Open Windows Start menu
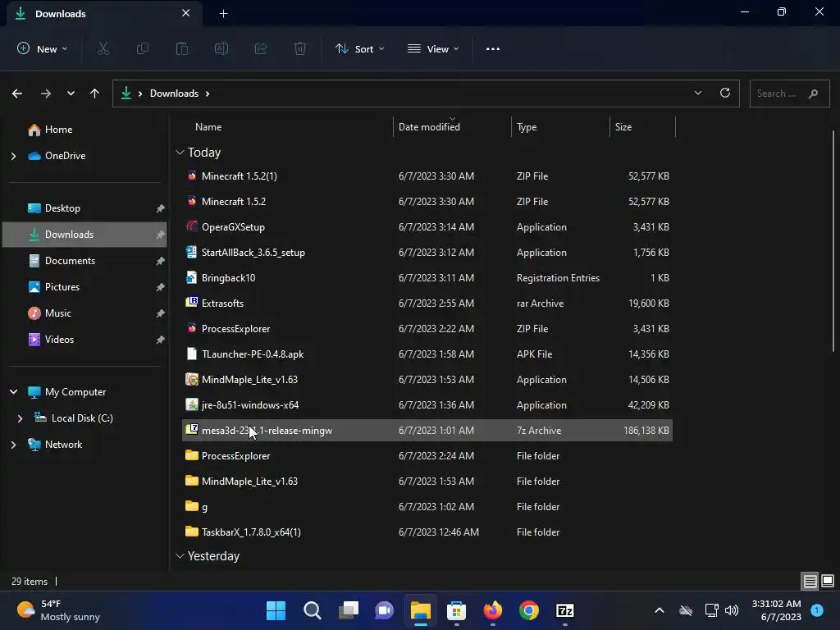Screen dimensions: 840x630 point(276,610)
